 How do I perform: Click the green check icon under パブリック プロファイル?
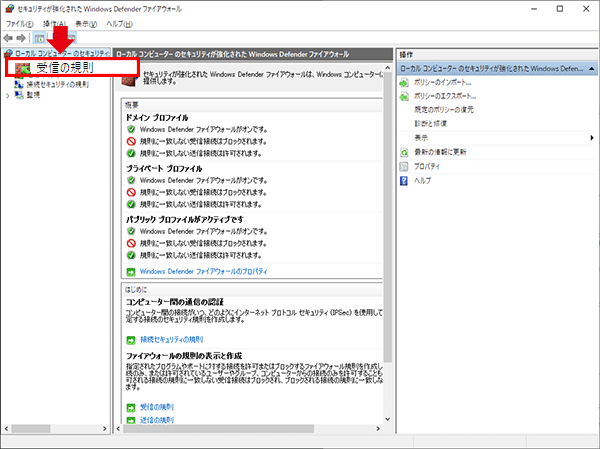(x=131, y=255)
